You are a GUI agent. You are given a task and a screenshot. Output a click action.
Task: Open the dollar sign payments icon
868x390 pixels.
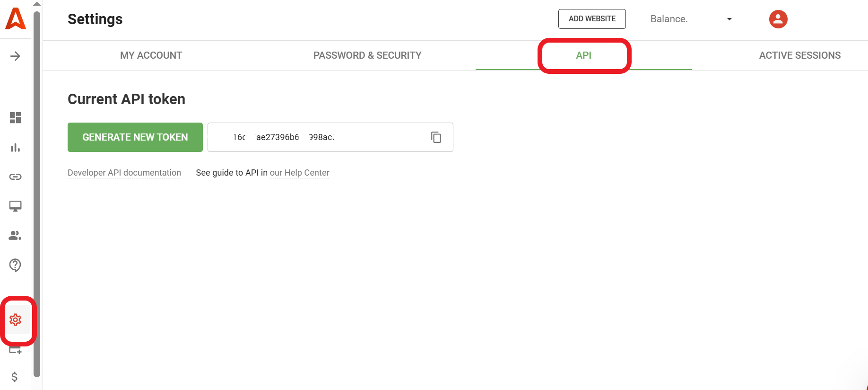click(15, 377)
